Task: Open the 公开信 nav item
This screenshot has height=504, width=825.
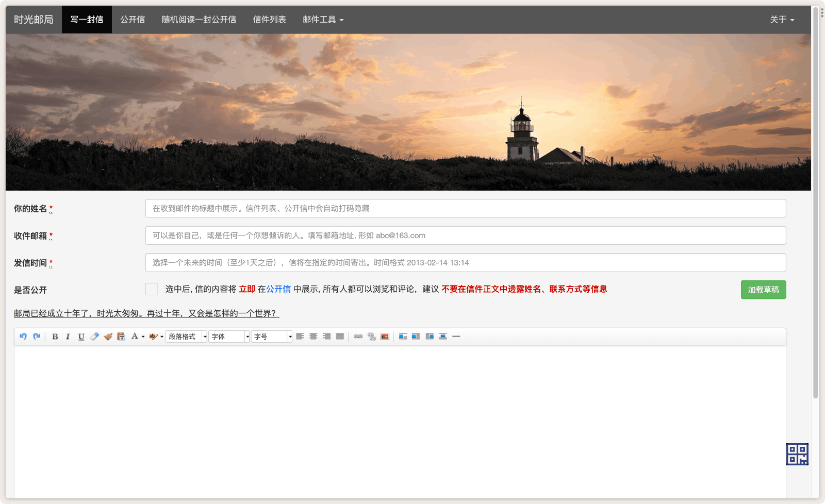Action: [x=133, y=20]
